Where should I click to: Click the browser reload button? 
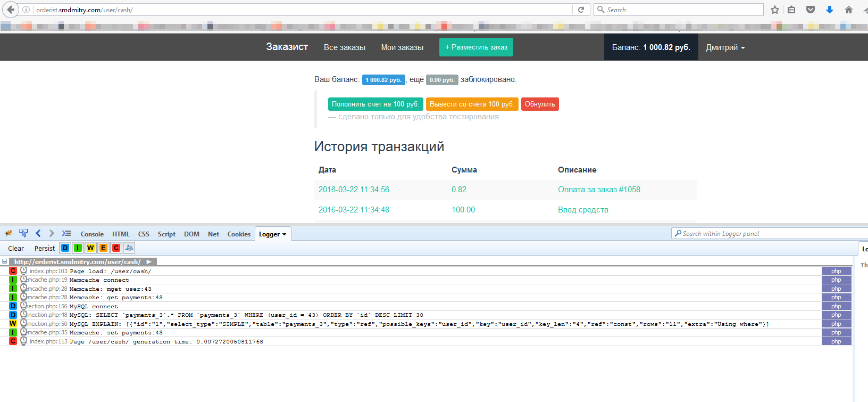pos(581,10)
